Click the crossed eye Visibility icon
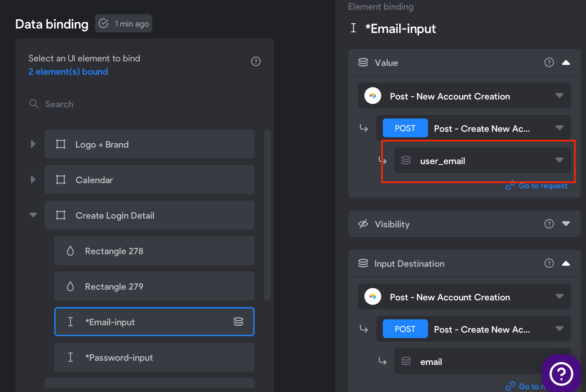586x392 pixels. pos(363,224)
